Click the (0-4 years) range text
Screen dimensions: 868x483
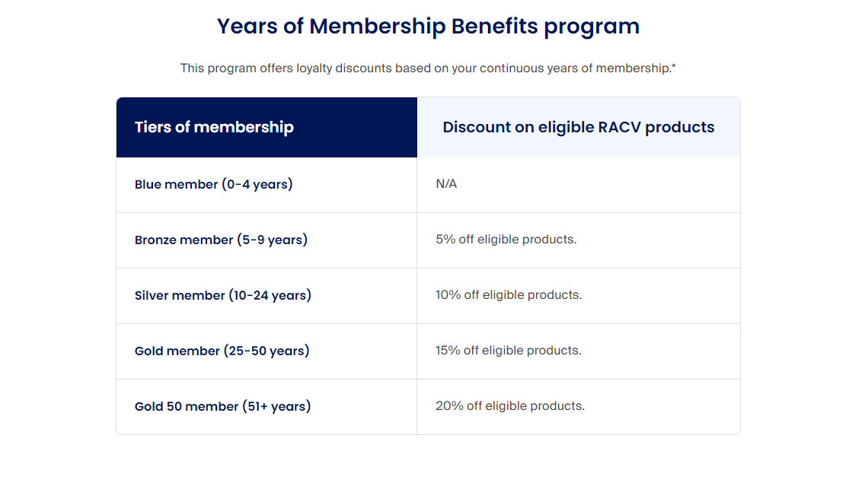point(257,184)
